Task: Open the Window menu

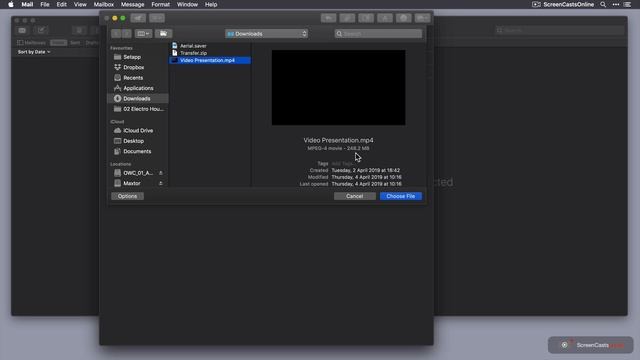Action: [x=187, y=4]
